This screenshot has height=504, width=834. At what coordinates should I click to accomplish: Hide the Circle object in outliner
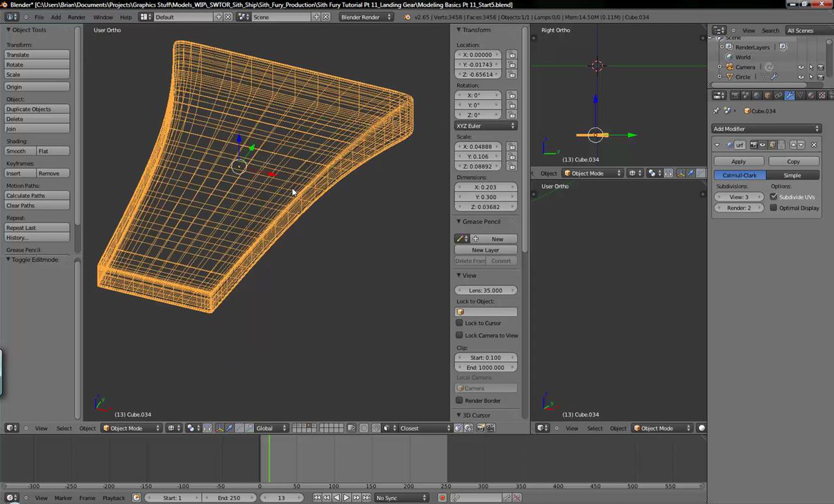pyautogui.click(x=801, y=77)
